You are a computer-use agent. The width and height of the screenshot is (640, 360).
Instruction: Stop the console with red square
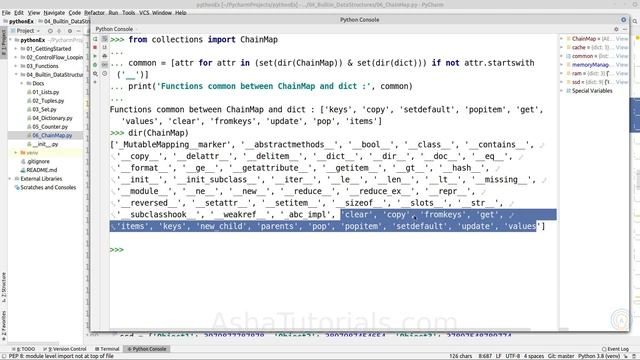(95, 48)
